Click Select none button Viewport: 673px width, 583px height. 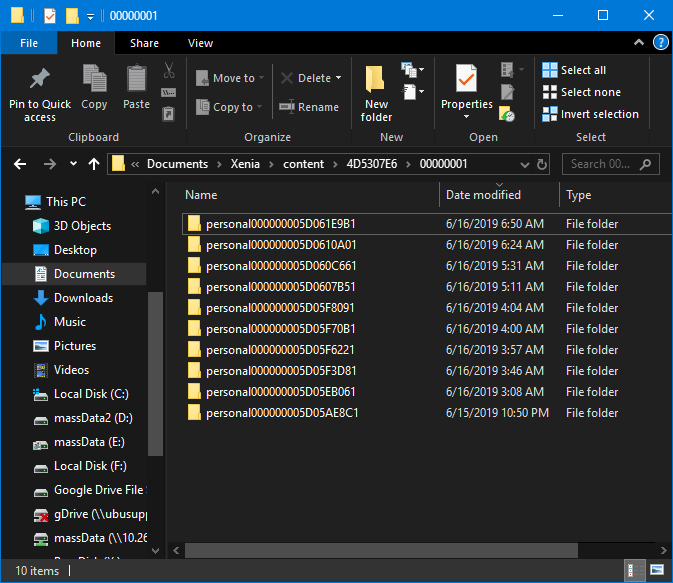[x=582, y=92]
